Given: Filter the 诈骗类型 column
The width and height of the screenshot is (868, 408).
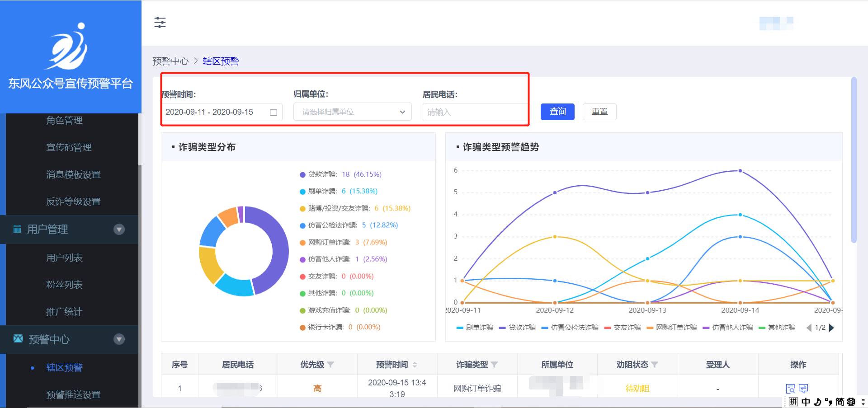Looking at the screenshot, I should (494, 365).
